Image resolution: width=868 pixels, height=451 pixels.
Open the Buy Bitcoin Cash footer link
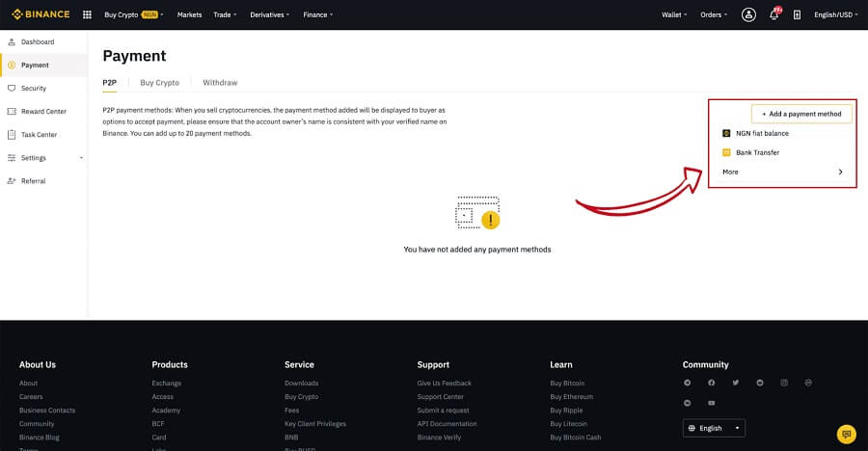click(576, 438)
